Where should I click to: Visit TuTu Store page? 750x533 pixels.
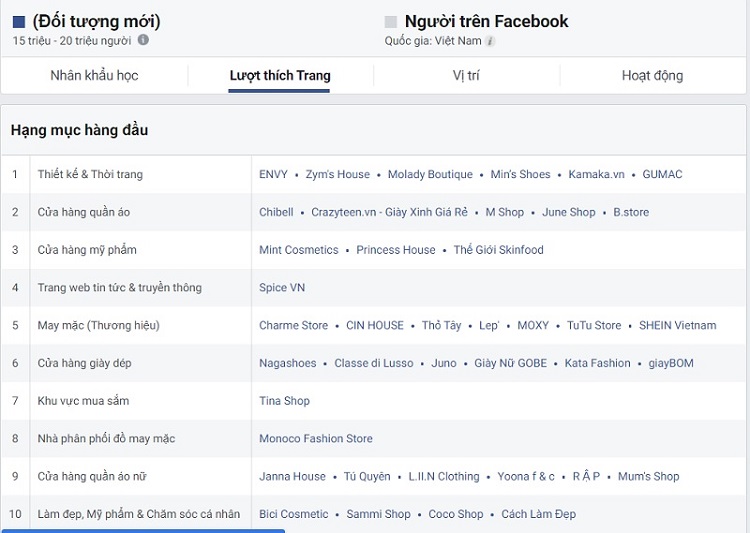[x=594, y=325]
